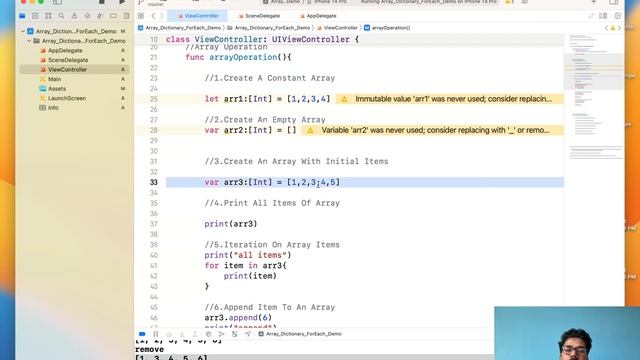The height and width of the screenshot is (360, 640).
Task: Click Variable 'arr2' never used warning
Action: 436,130
